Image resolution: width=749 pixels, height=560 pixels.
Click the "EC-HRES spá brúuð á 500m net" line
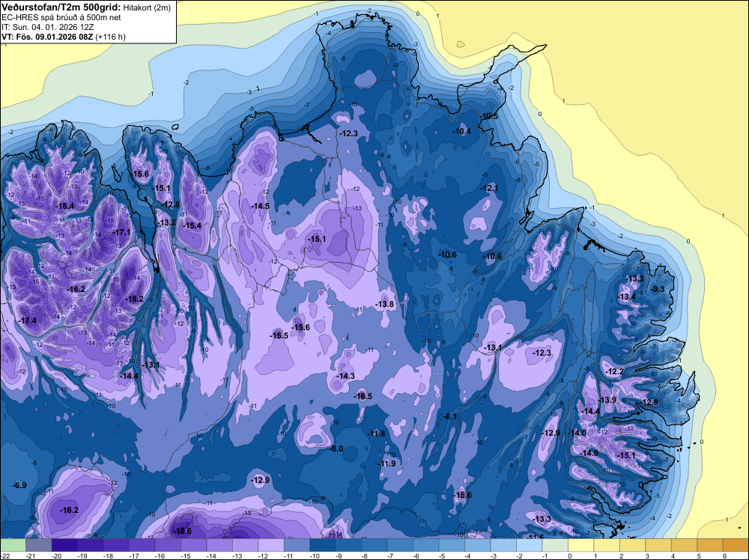pyautogui.click(x=61, y=17)
